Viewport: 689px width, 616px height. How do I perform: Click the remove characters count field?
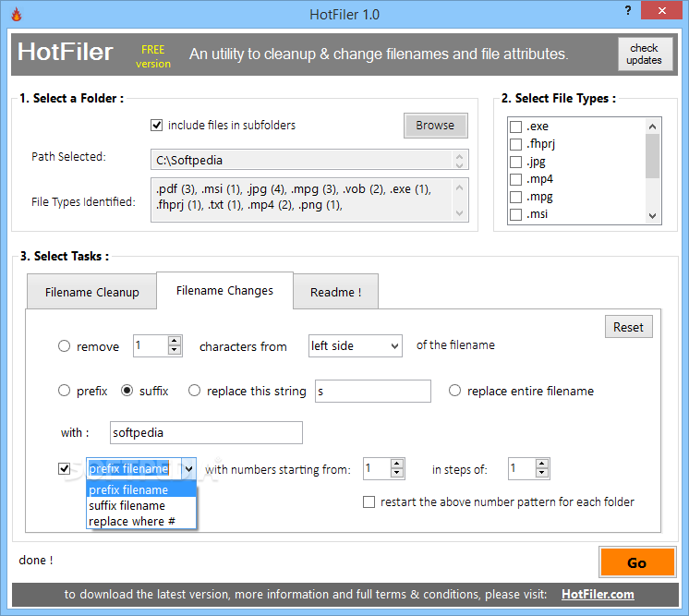coord(151,345)
